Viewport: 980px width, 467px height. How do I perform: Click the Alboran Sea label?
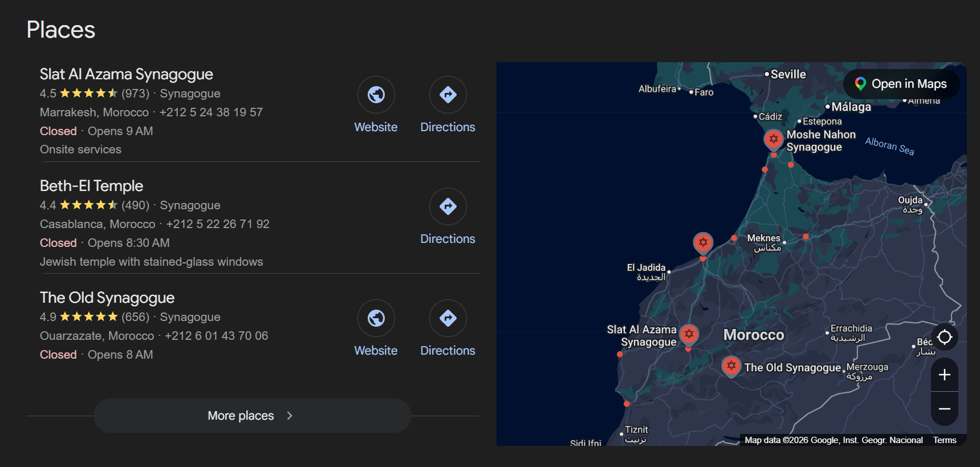pos(889,146)
